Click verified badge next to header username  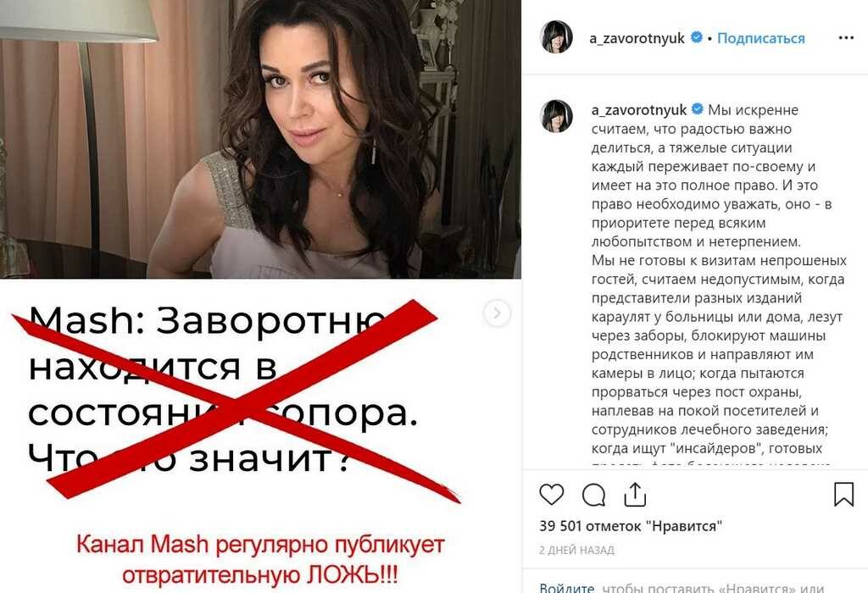[x=697, y=37]
